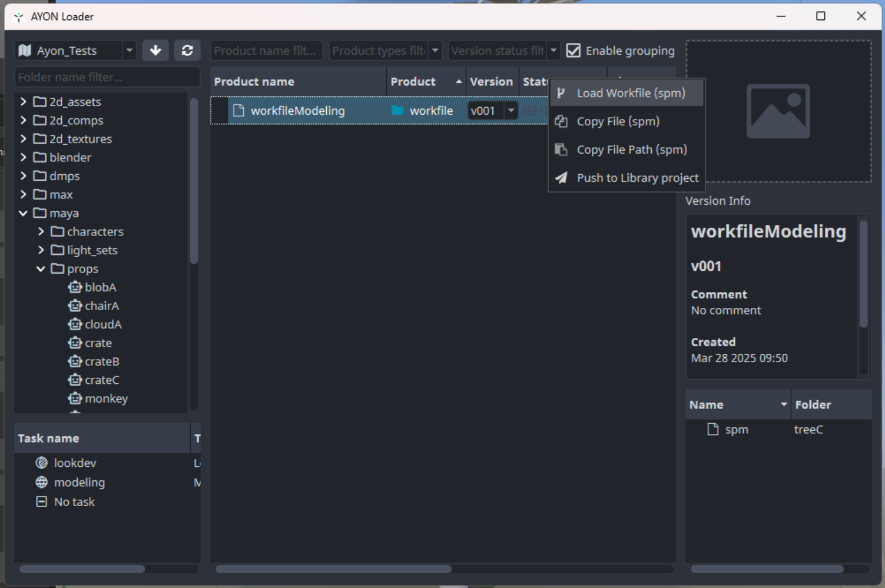Viewport: 885px width, 588px height.
Task: Click the Load Workfile branch icon
Action: click(561, 93)
